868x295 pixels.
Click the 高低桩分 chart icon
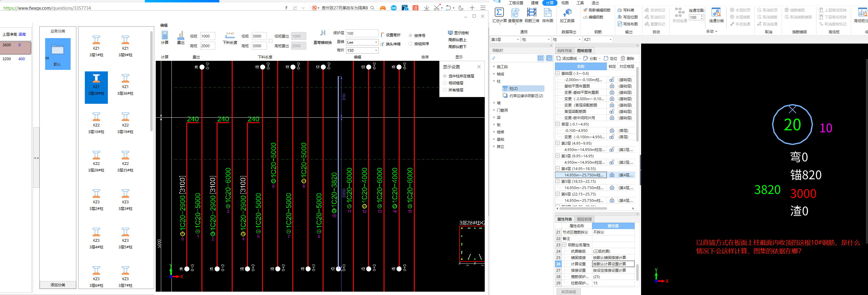pyautogui.click(x=862, y=12)
